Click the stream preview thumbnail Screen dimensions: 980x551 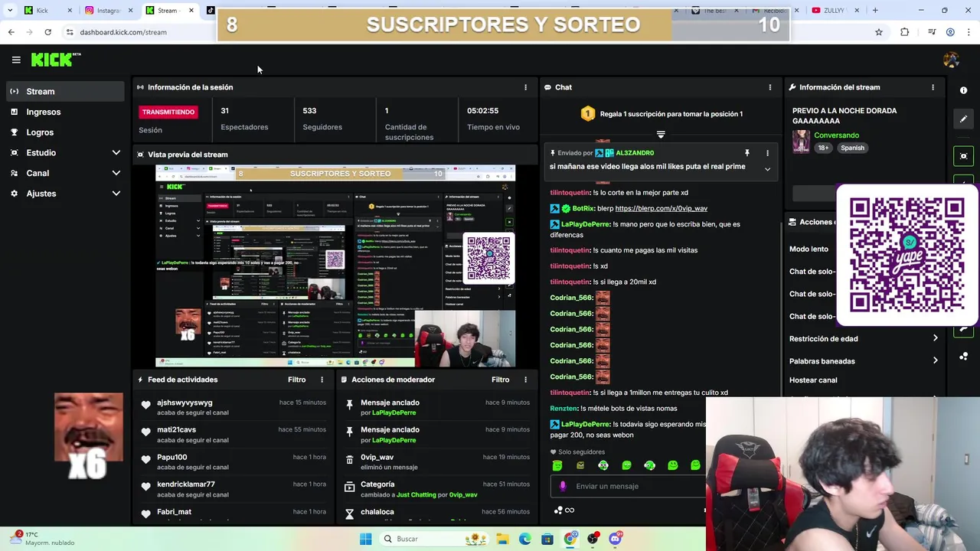(335, 266)
